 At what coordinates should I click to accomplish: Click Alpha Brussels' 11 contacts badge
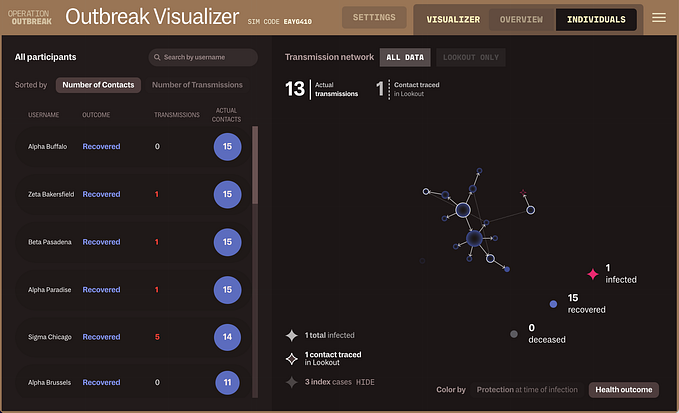click(x=227, y=382)
